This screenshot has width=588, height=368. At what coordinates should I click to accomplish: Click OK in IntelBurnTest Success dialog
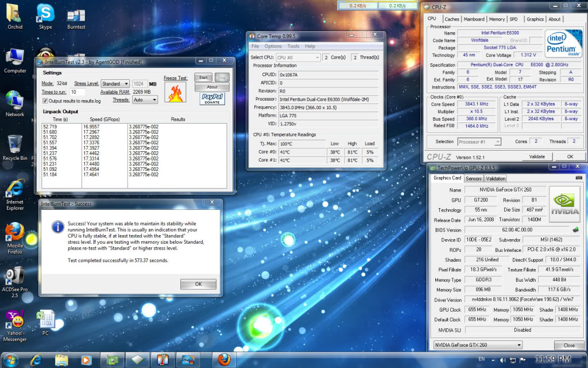click(198, 284)
